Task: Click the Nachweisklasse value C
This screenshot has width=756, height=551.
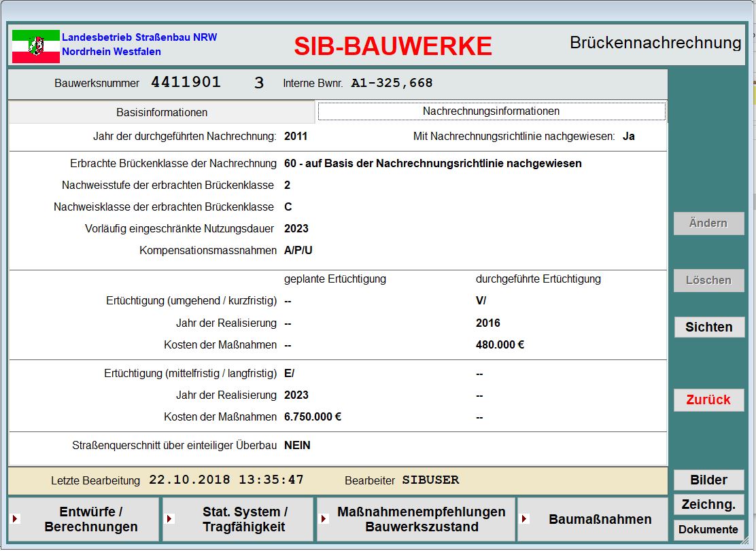Action: 288,207
